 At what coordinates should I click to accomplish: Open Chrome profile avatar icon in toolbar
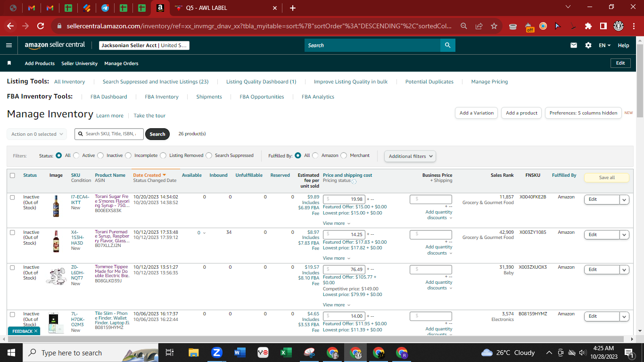coord(619,26)
